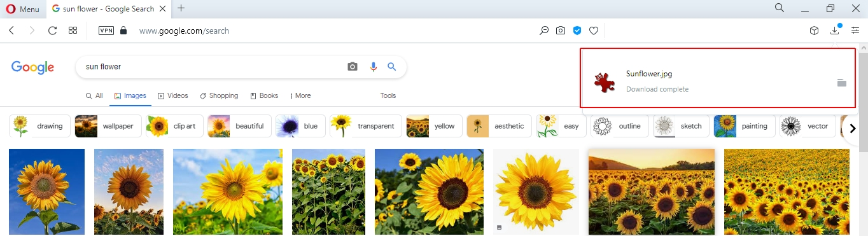Toggle the VPN badge
Screen dimensions: 868x236
pyautogui.click(x=106, y=31)
